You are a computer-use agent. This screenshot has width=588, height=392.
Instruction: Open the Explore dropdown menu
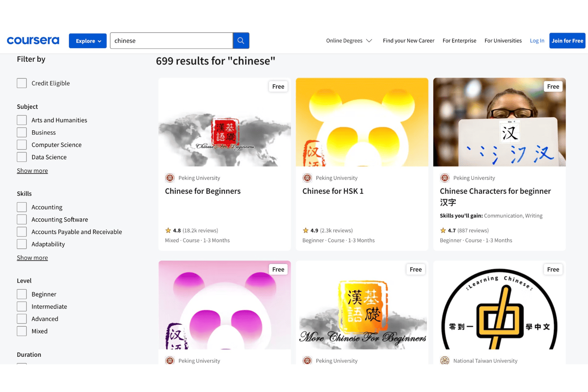point(88,41)
